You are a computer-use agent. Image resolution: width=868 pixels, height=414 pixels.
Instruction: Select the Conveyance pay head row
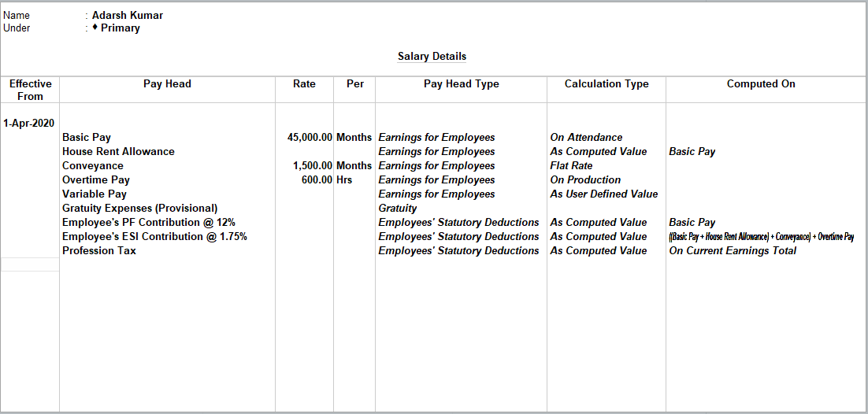(x=93, y=165)
